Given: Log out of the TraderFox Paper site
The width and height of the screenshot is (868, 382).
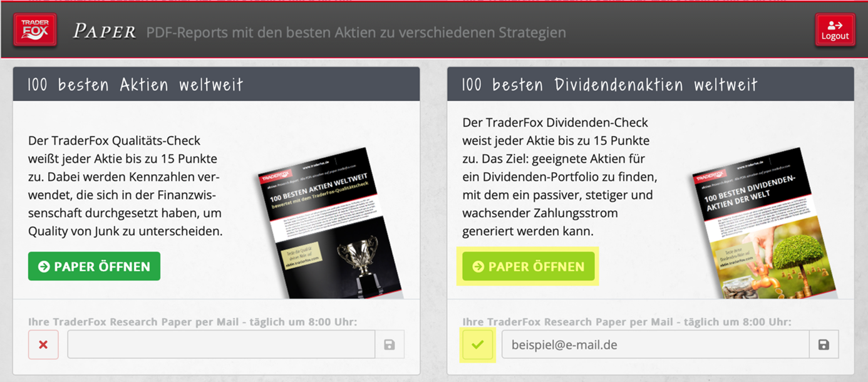Looking at the screenshot, I should [835, 28].
